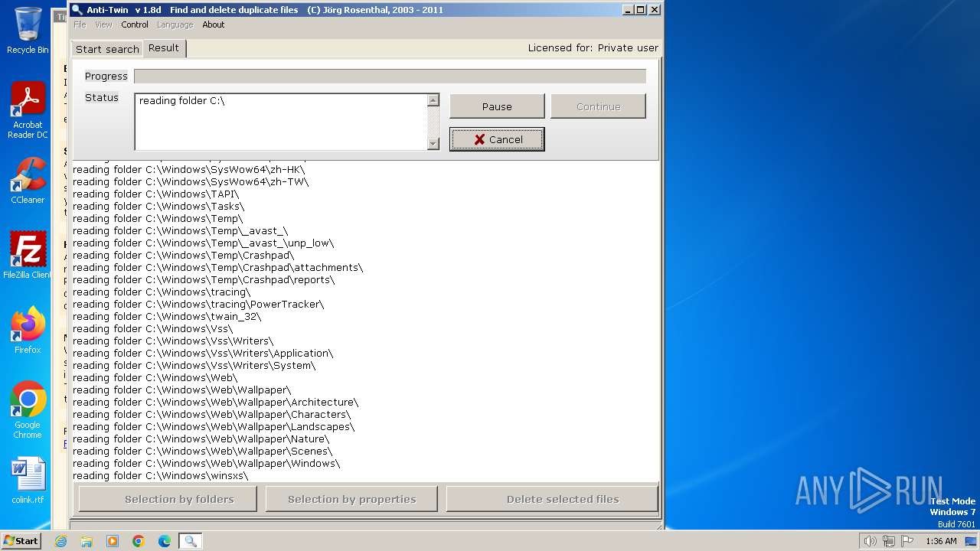Viewport: 980px width, 551px height.
Task: Select log line ending in tracing\PowerTracker\
Action: [x=198, y=304]
